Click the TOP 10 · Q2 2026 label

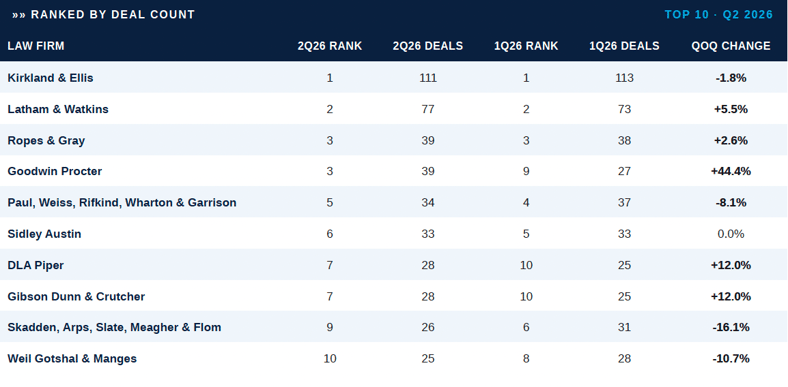tap(719, 15)
